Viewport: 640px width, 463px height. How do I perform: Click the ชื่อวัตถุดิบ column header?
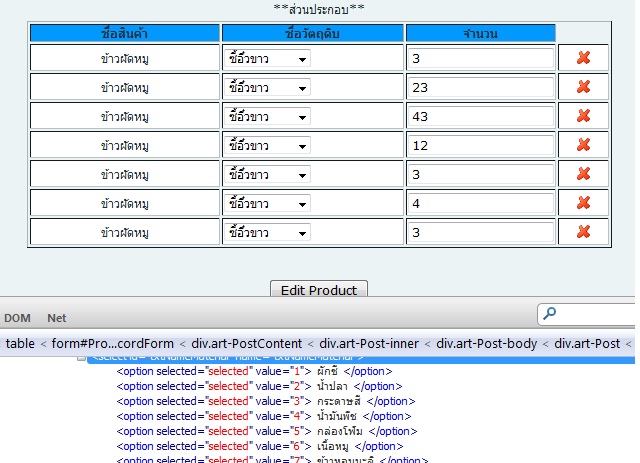(x=313, y=33)
